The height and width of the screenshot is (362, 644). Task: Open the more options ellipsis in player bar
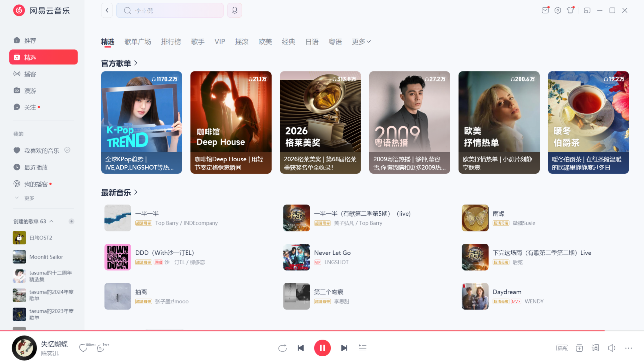coord(629,348)
